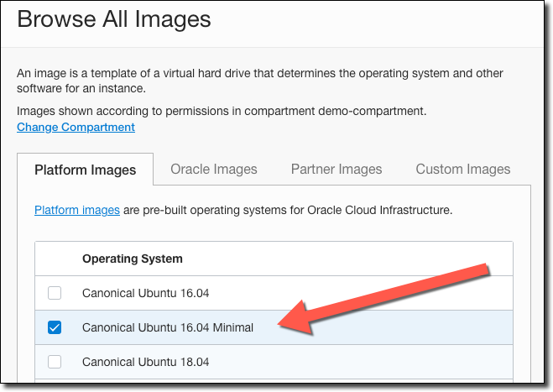Screen dimensions: 553x392
Task: Click the Browse All Images heading
Action: click(114, 19)
